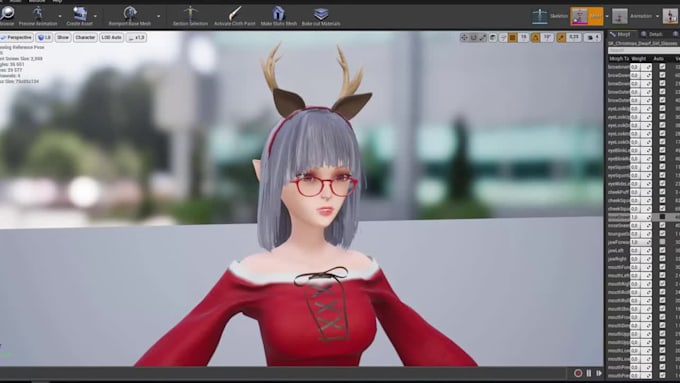The image size is (680, 383).
Task: Click the step forward playback button
Action: click(x=599, y=373)
